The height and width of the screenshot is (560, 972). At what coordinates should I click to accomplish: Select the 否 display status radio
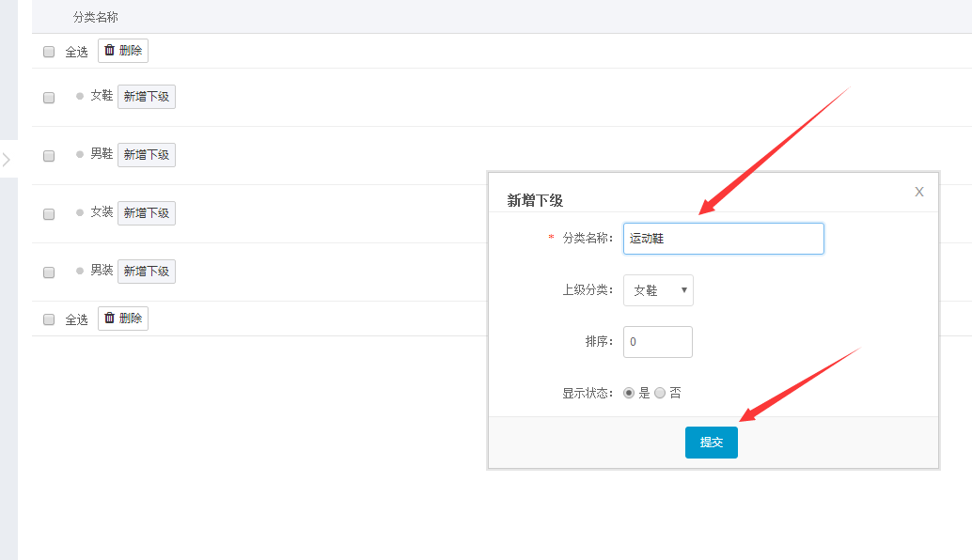click(660, 393)
